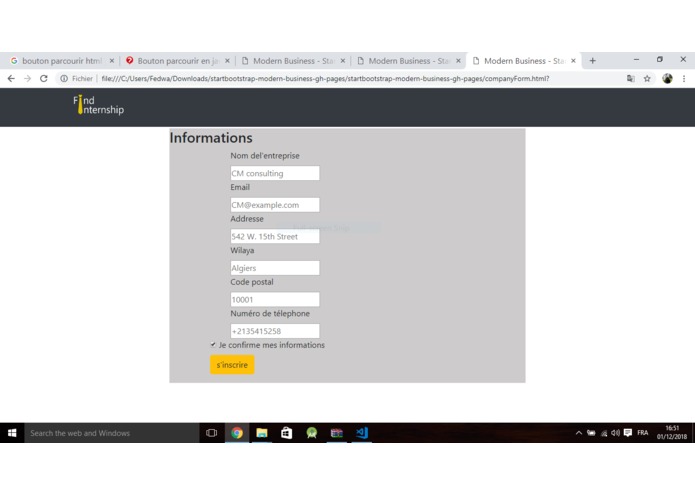
Task: Open the taskbar icon left of Visual Studio Code
Action: [336, 433]
